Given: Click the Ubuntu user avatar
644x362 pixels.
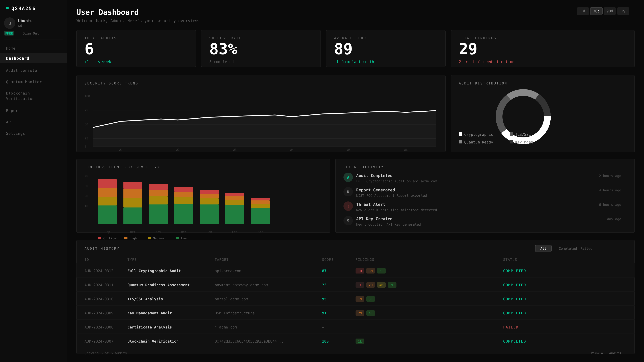Looking at the screenshot, I should point(10,23).
